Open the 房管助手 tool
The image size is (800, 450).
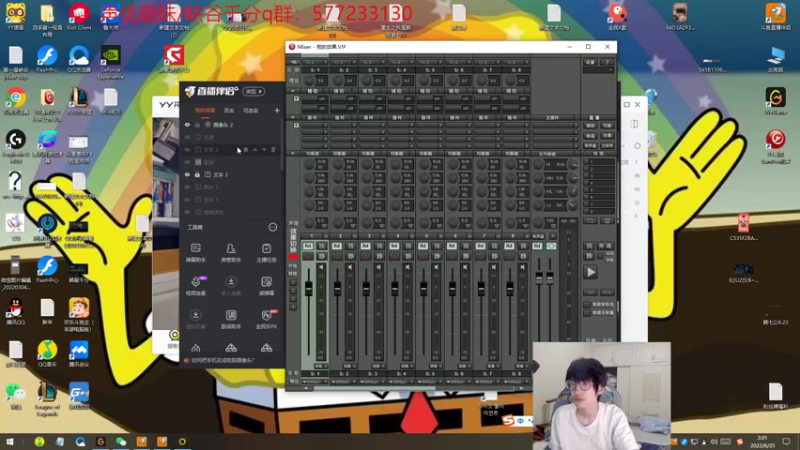point(231,253)
